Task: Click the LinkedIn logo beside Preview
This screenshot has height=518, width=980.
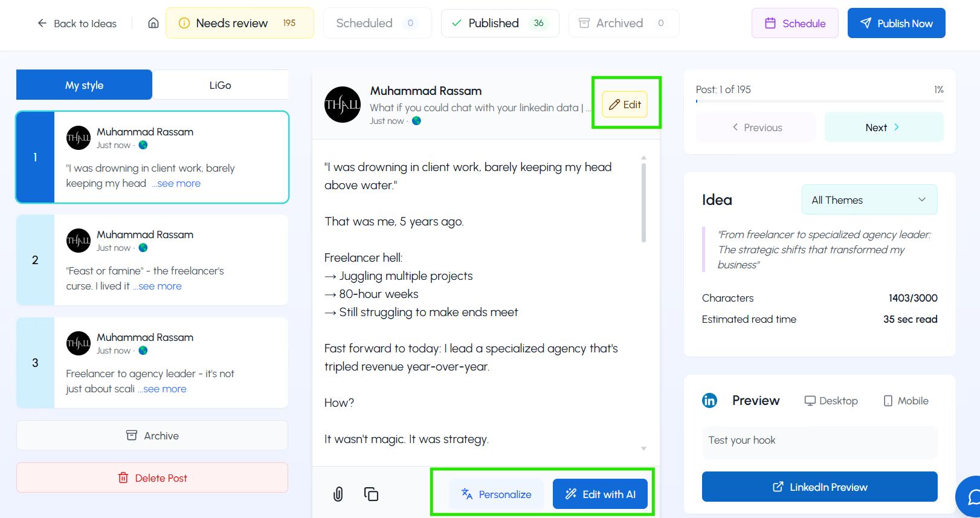Action: click(709, 401)
